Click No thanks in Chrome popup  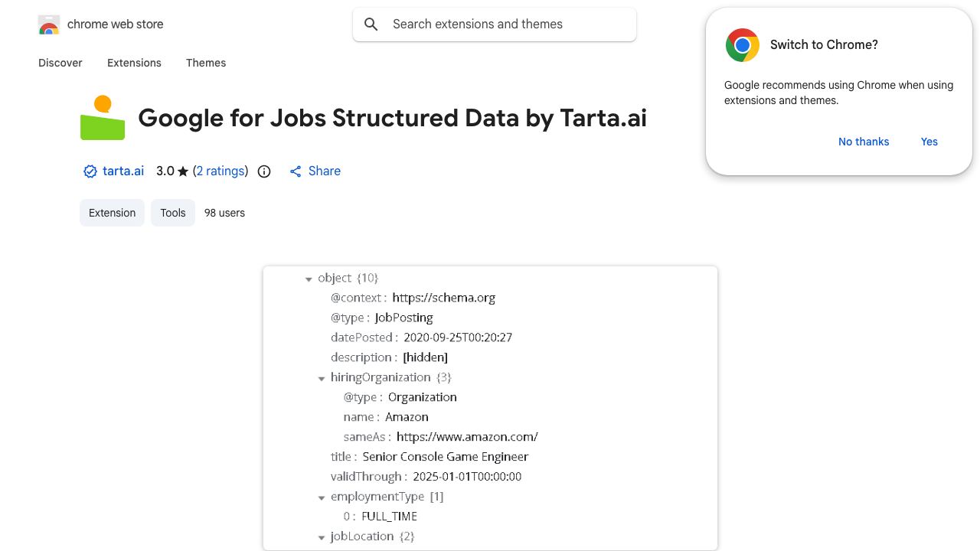(x=864, y=142)
